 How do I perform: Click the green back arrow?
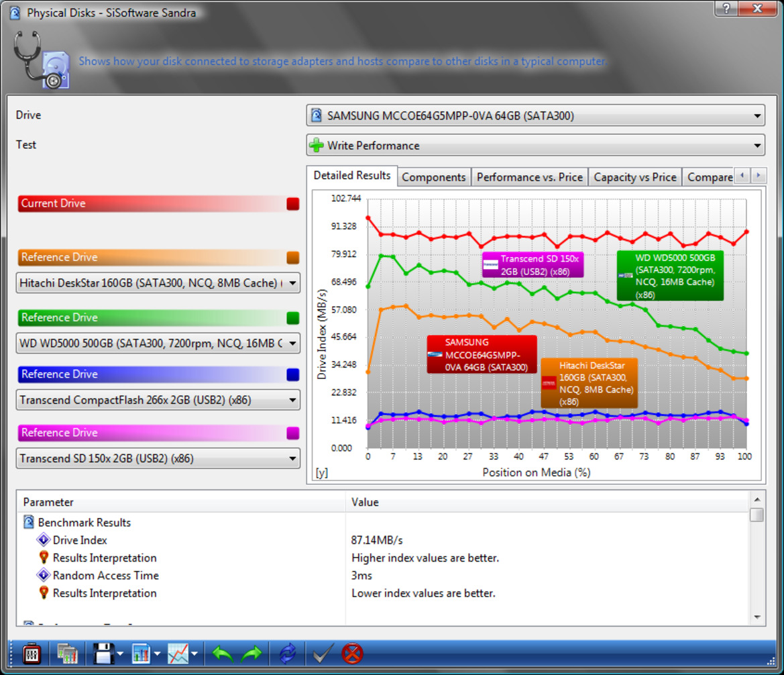(223, 654)
